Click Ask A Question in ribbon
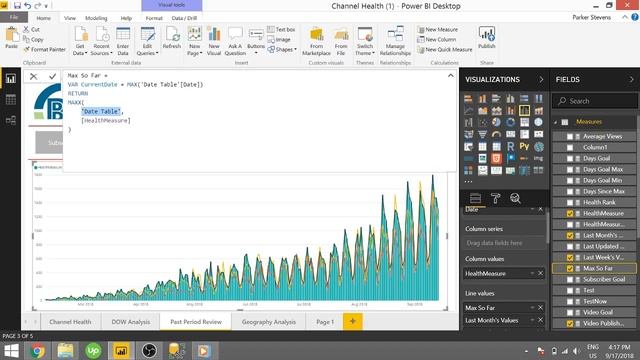640x360 pixels. 235,41
